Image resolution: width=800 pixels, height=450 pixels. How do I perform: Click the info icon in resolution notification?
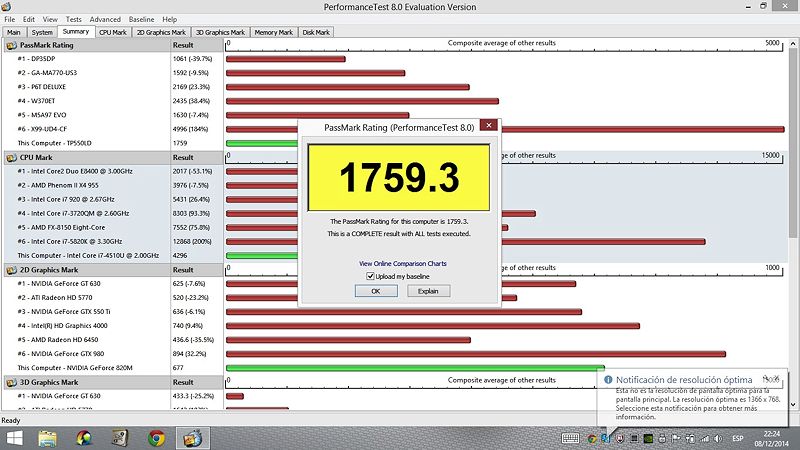[608, 380]
